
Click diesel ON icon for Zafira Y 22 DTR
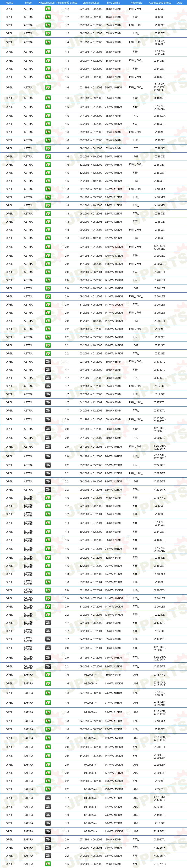pos(48,856)
